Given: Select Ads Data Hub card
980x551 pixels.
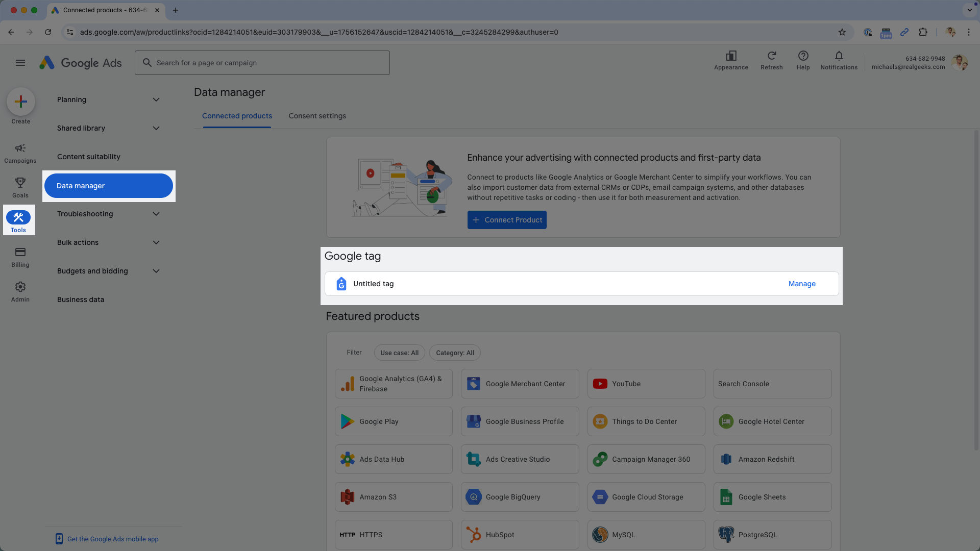Looking at the screenshot, I should [394, 459].
